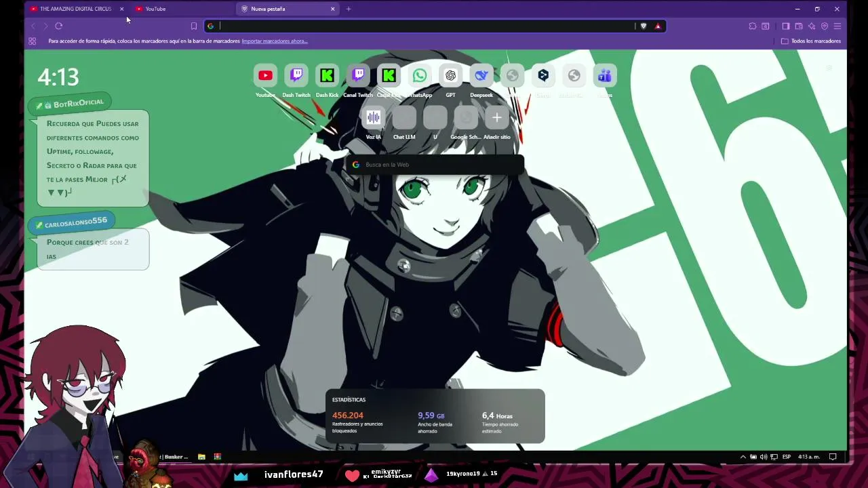Open the Youtube shortcut tile
The height and width of the screenshot is (488, 868).
tap(265, 76)
